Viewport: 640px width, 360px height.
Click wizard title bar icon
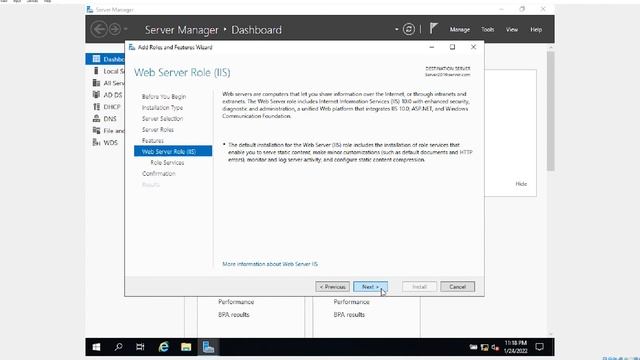[x=132, y=47]
